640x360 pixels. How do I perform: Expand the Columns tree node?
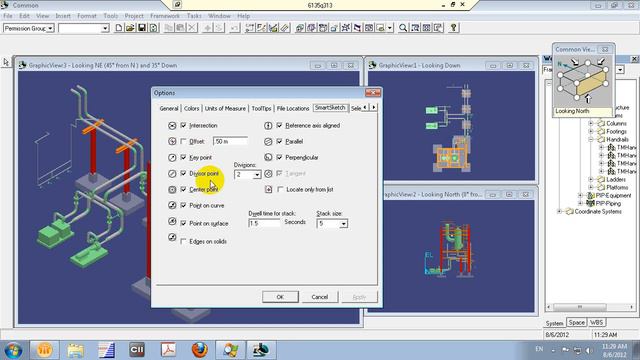(x=591, y=123)
